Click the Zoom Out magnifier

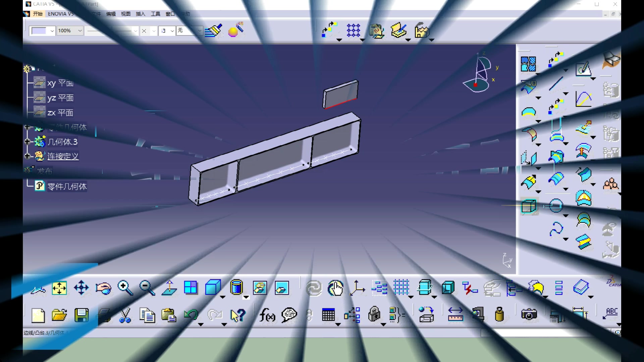point(147,288)
